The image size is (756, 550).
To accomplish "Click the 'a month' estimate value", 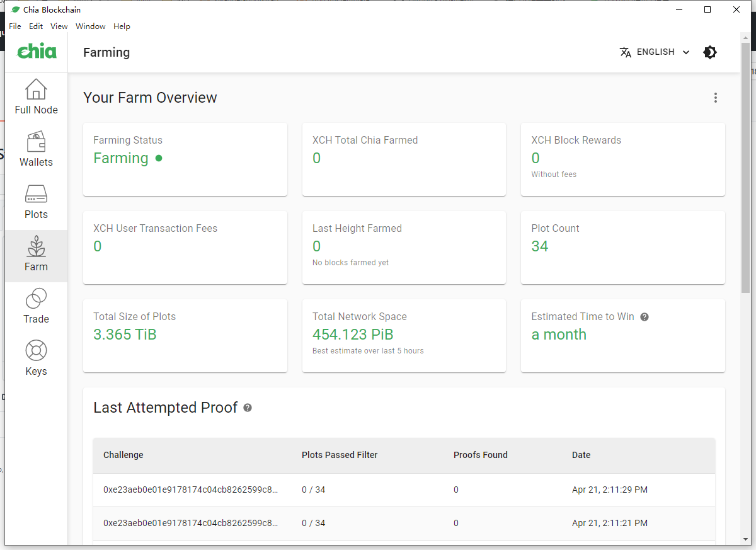I will (559, 335).
